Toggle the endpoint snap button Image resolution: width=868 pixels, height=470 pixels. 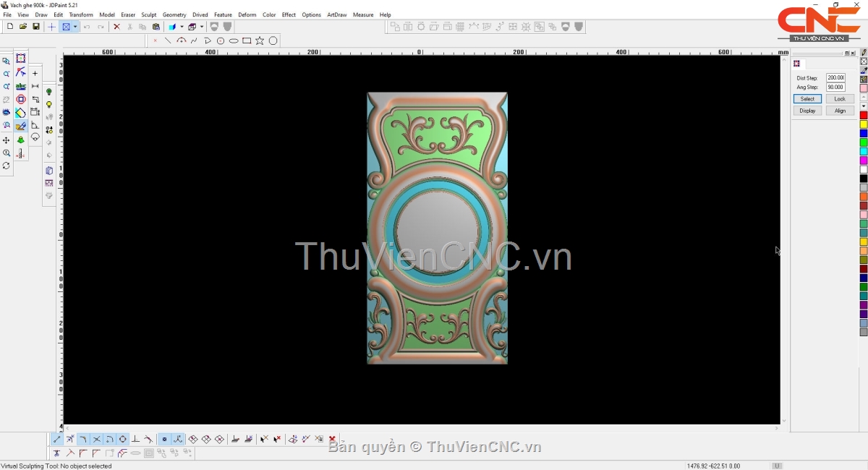(57, 439)
